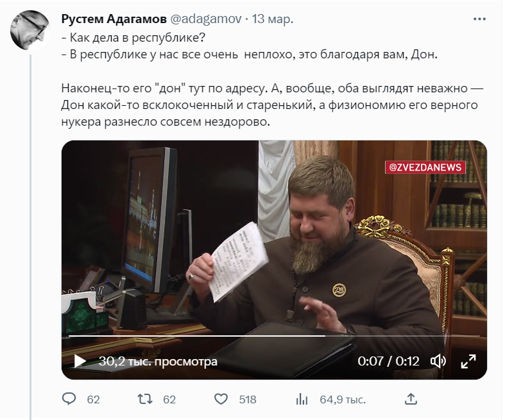The width and height of the screenshot is (505, 420).
Task: Expand the video to fullscreen
Action: (x=468, y=361)
